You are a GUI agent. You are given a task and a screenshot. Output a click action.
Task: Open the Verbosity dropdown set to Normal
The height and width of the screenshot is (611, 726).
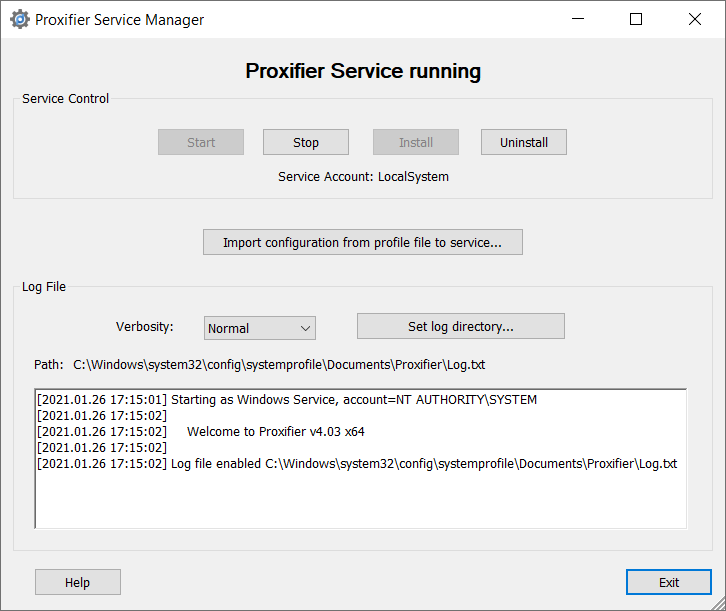pos(260,328)
